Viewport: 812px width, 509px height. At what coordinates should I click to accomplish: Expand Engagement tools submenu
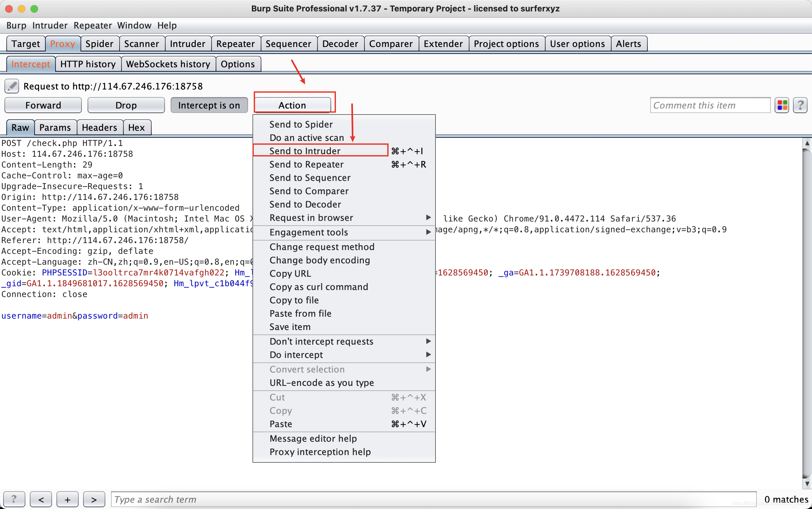pos(344,232)
